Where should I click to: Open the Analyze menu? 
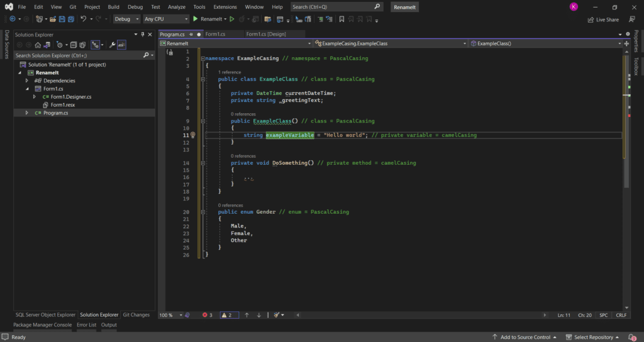(177, 7)
